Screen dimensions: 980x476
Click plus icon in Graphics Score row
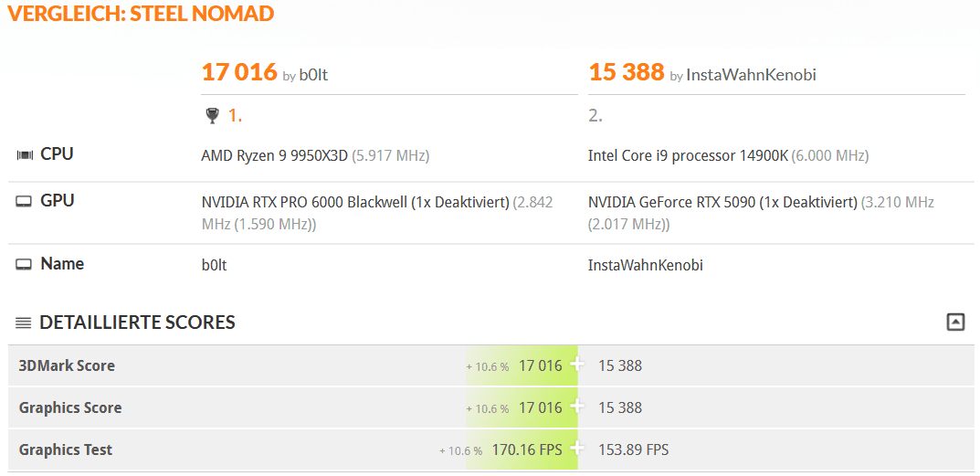tap(576, 407)
